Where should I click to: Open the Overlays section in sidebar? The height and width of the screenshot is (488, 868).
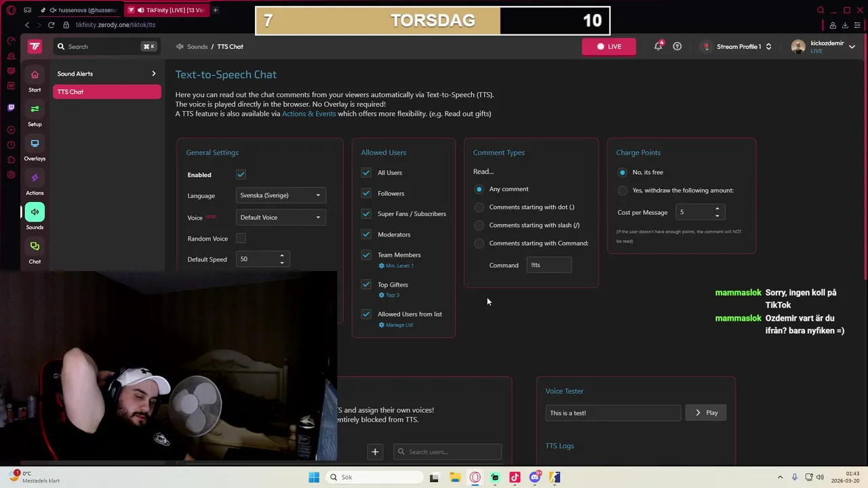[x=35, y=148]
